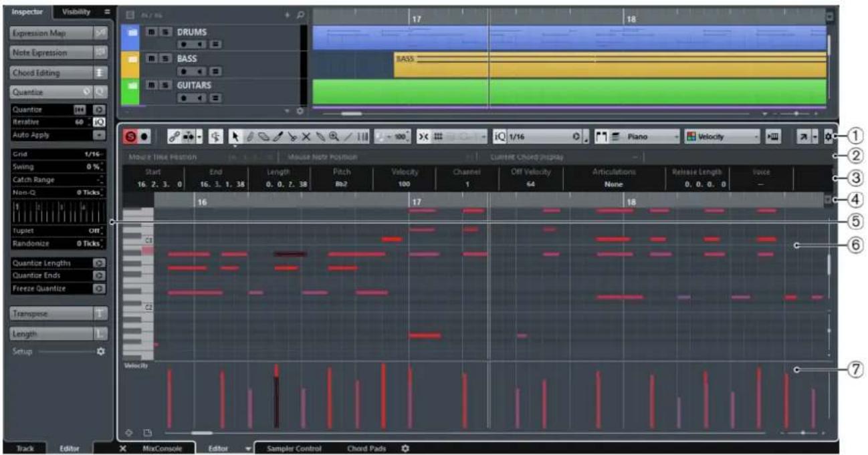Select the Object Selection arrow tool

click(x=235, y=136)
